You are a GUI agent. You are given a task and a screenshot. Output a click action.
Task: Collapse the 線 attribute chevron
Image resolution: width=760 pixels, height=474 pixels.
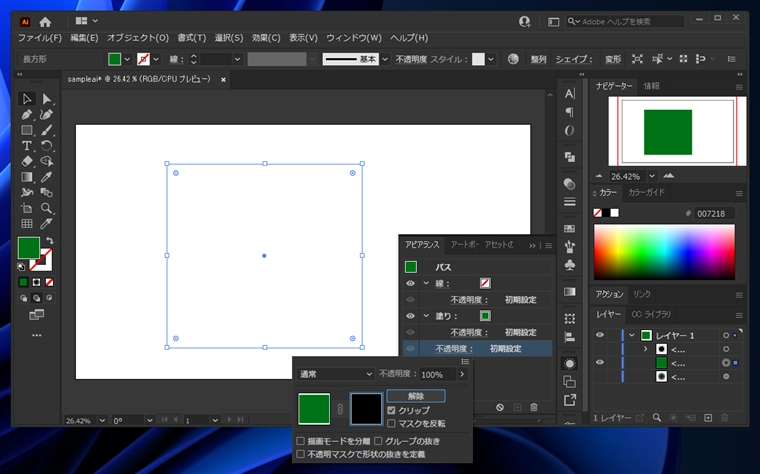(x=426, y=283)
